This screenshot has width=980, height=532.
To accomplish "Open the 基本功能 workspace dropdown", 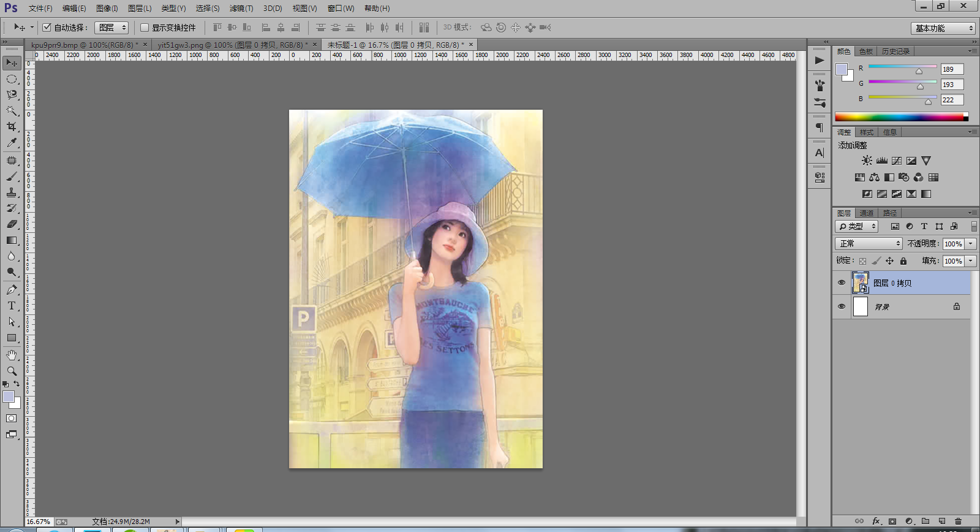I will point(943,28).
